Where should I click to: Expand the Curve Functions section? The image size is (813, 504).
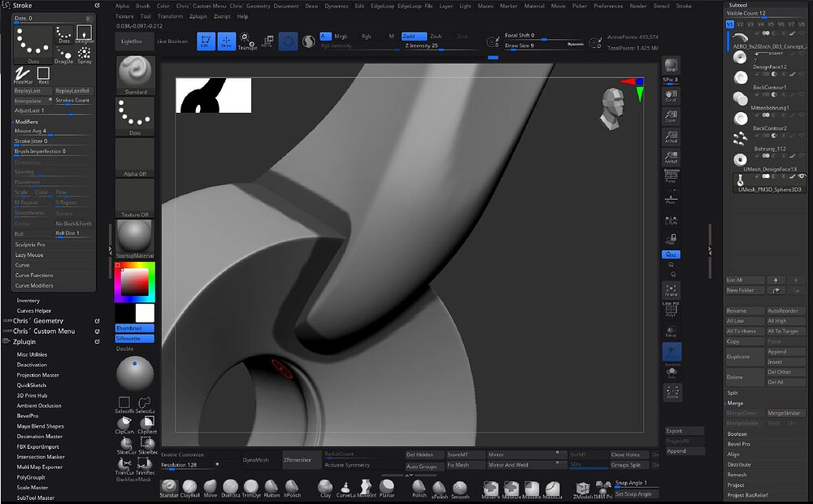34,276
